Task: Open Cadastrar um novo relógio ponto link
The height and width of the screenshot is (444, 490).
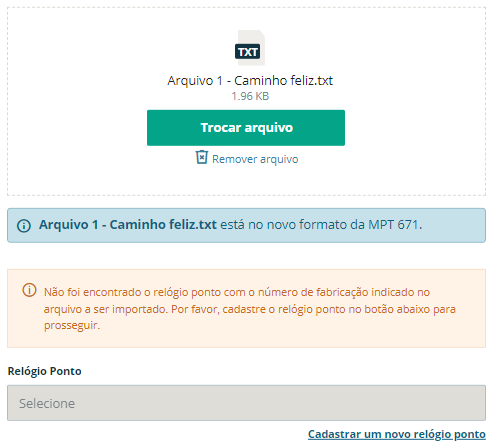Action: pyautogui.click(x=397, y=434)
